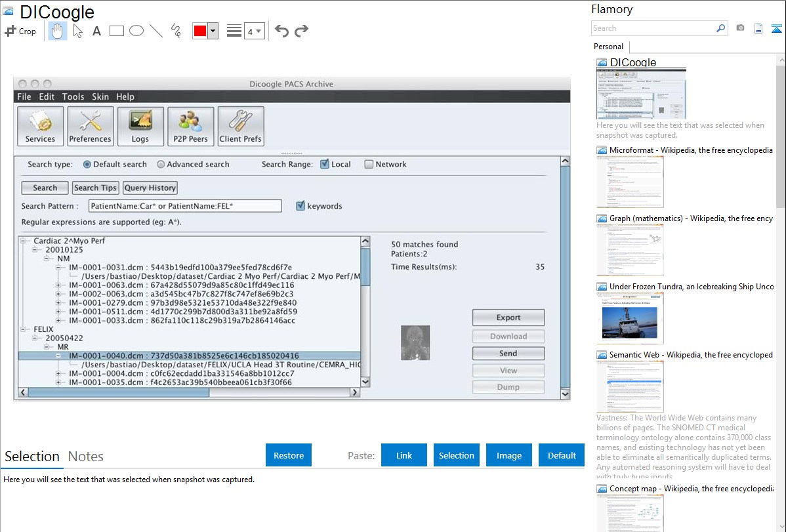This screenshot has width=786, height=532.
Task: Click the Restore button
Action: pyautogui.click(x=289, y=455)
